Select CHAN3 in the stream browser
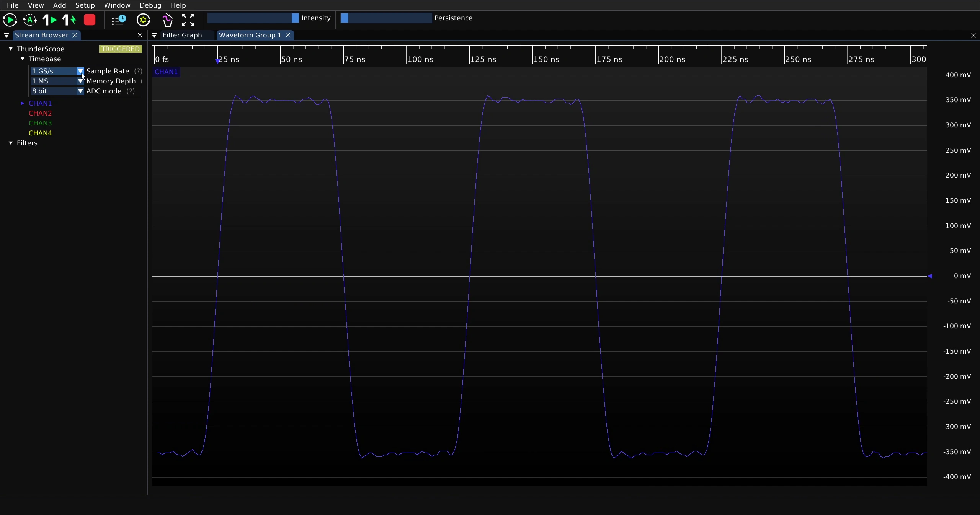The image size is (980, 515). tap(40, 123)
